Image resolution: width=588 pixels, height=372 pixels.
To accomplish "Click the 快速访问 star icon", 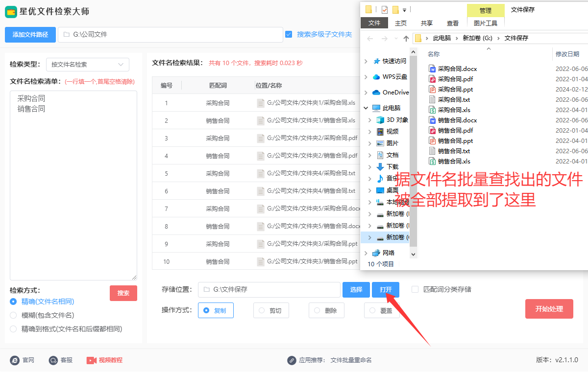I will (x=376, y=61).
